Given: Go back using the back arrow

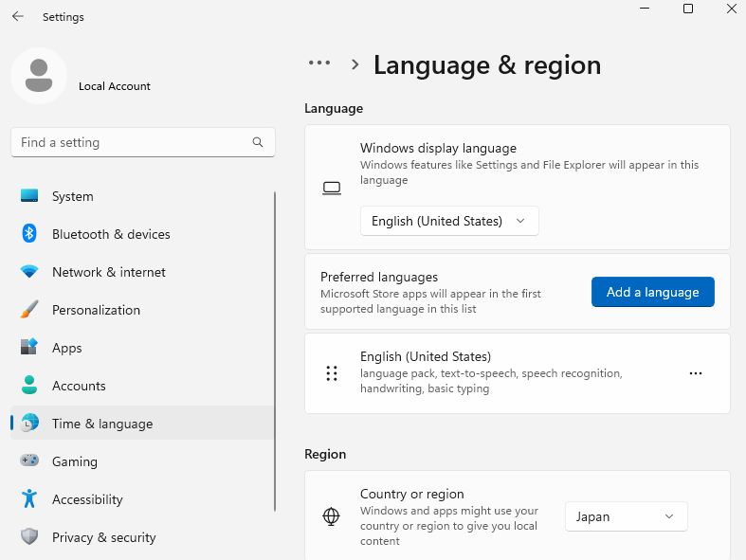Looking at the screenshot, I should (18, 17).
